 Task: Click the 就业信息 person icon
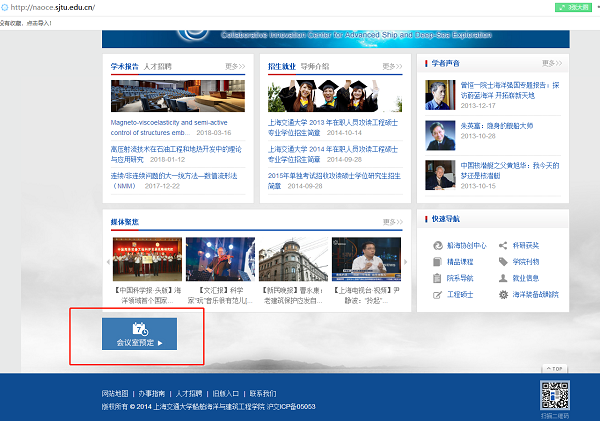click(503, 278)
